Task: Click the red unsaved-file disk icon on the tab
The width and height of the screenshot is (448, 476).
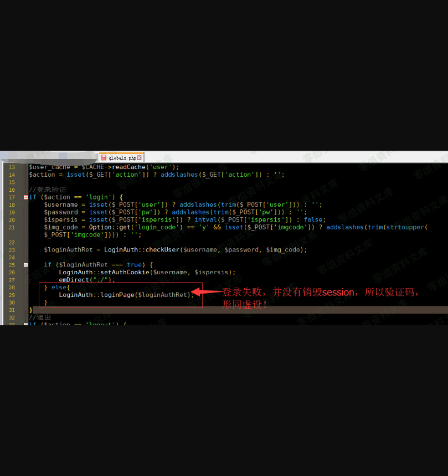Action: [x=104, y=158]
